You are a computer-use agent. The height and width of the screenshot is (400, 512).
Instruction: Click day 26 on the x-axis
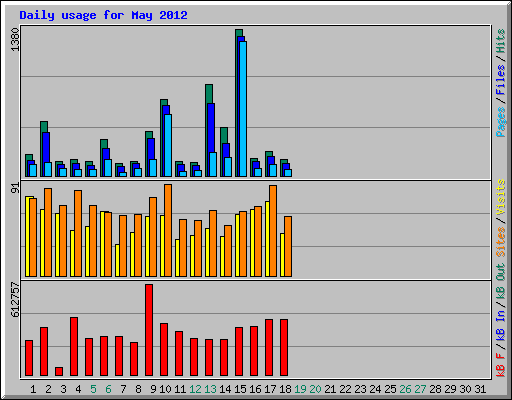click(x=405, y=389)
